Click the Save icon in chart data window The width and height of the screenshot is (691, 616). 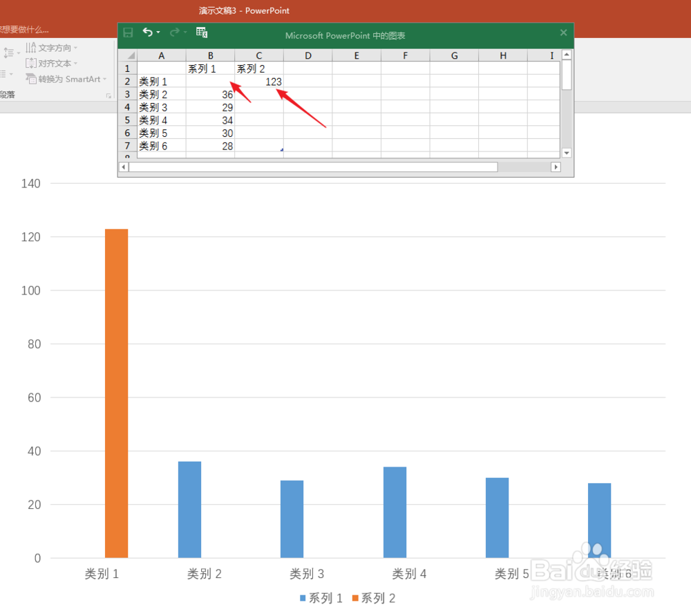coord(128,32)
